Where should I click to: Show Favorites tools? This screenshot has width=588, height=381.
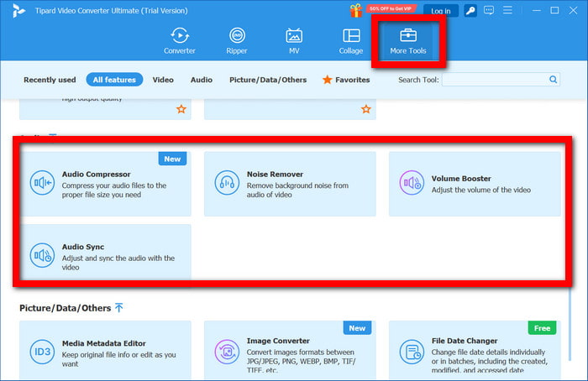pyautogui.click(x=346, y=80)
